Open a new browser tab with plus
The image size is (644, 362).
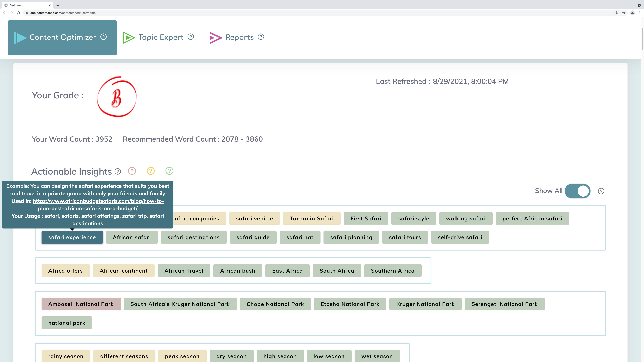tap(58, 5)
